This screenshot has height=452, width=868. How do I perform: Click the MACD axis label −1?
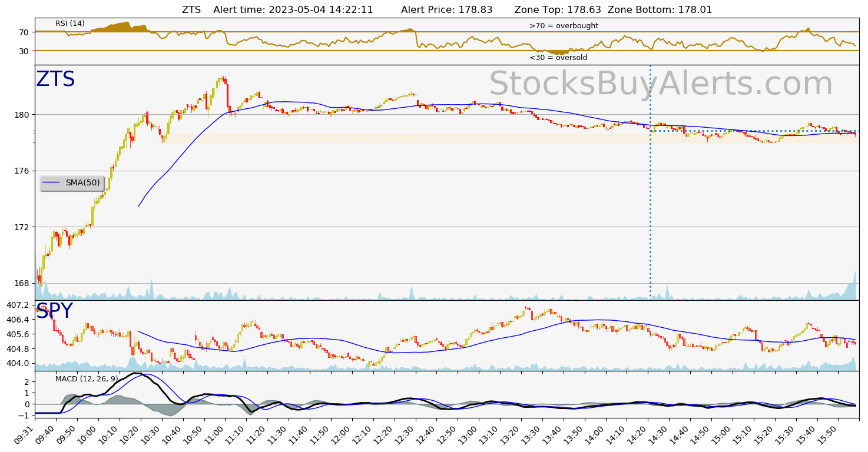[24, 415]
